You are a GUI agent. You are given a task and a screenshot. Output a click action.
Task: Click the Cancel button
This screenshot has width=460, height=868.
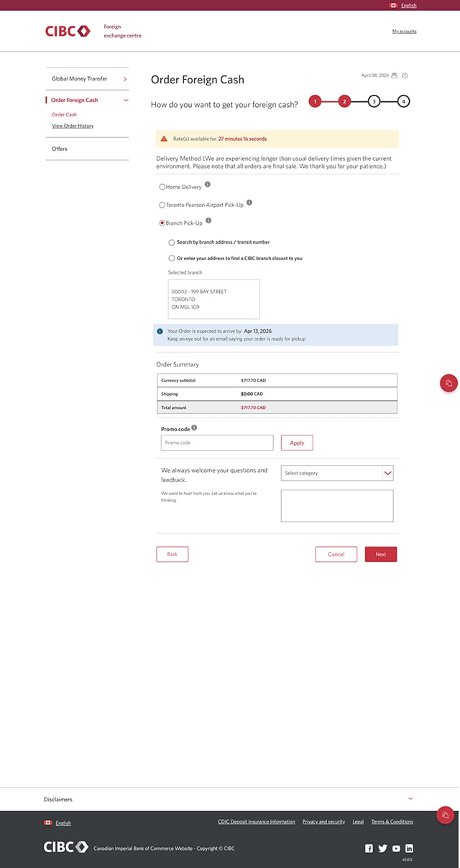coord(336,554)
